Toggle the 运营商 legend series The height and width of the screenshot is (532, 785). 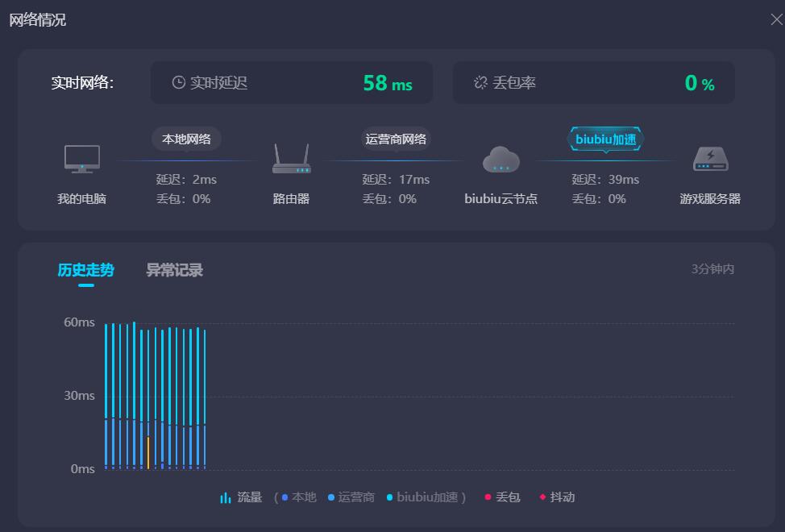[x=351, y=497]
